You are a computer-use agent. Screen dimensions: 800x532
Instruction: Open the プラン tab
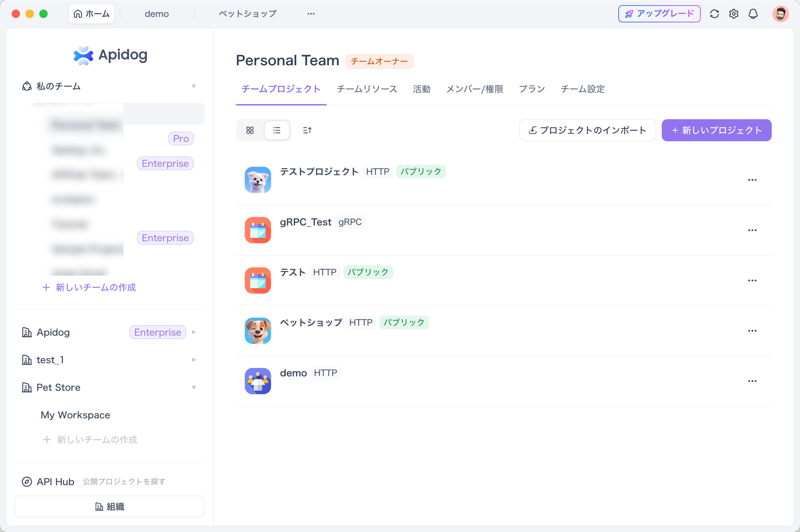[x=532, y=89]
